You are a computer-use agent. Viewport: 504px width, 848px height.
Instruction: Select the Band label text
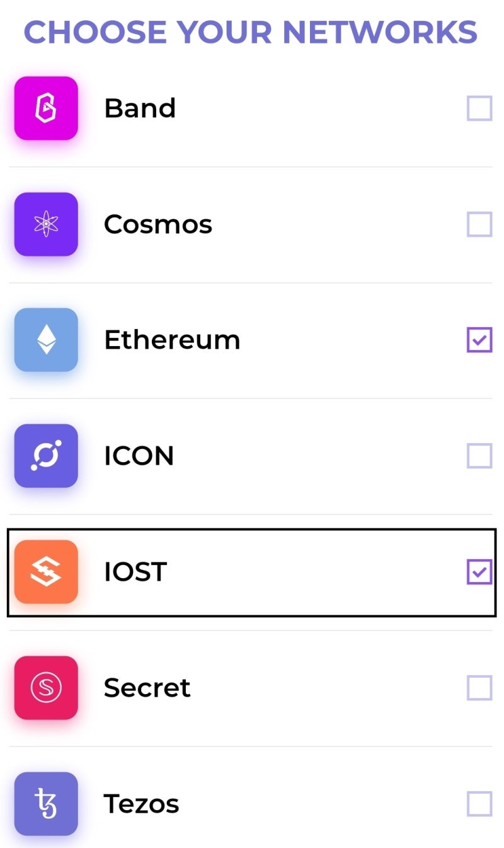pyautogui.click(x=140, y=108)
